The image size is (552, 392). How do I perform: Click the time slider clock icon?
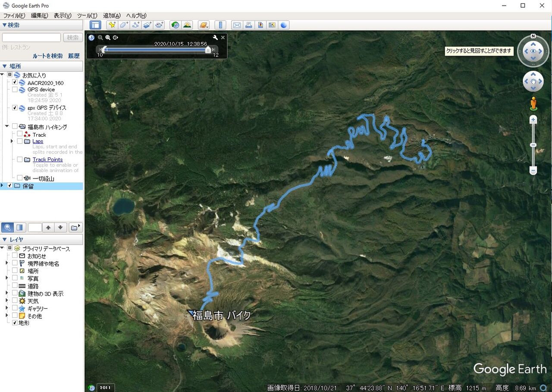tap(91, 38)
